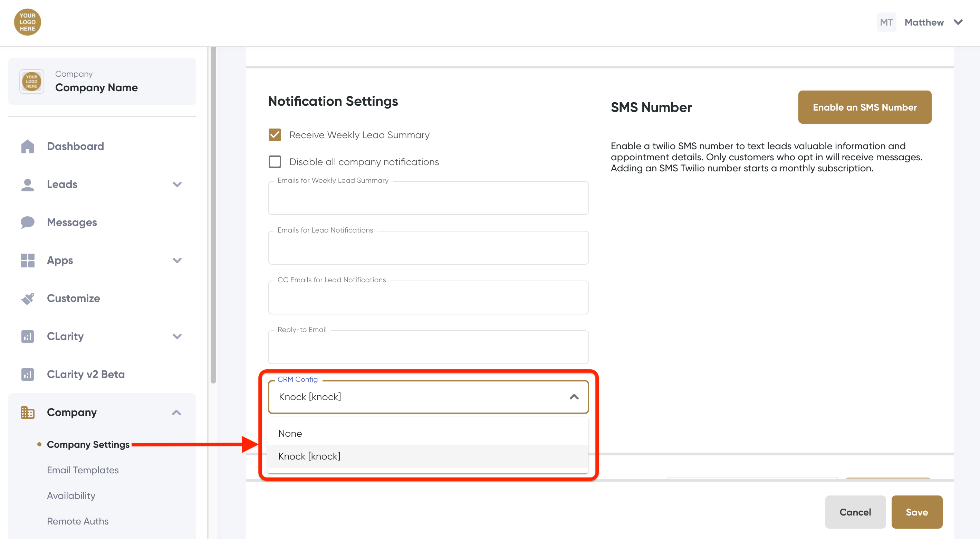This screenshot has width=980, height=539.
Task: Collapse the Company section chevron
Action: (x=176, y=413)
